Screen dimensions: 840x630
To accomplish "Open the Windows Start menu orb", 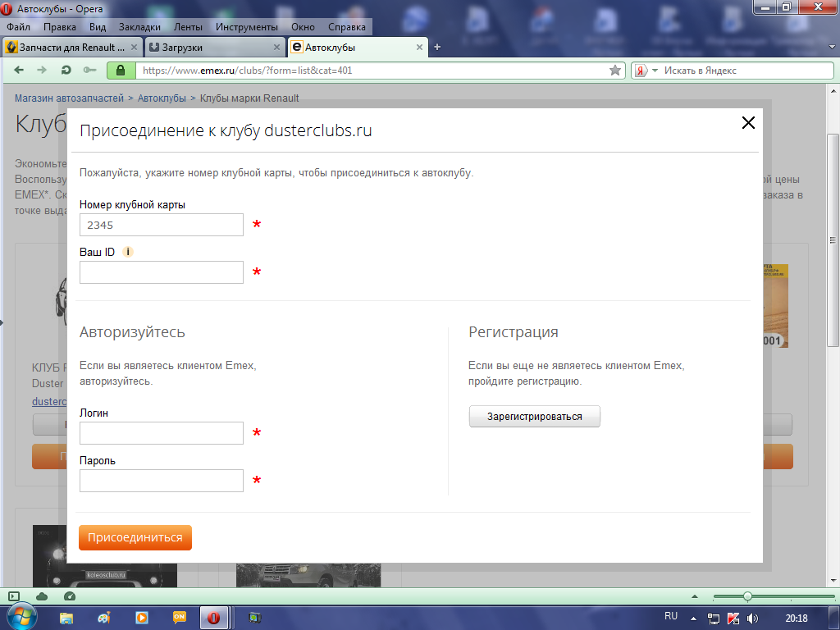I will (x=21, y=617).
